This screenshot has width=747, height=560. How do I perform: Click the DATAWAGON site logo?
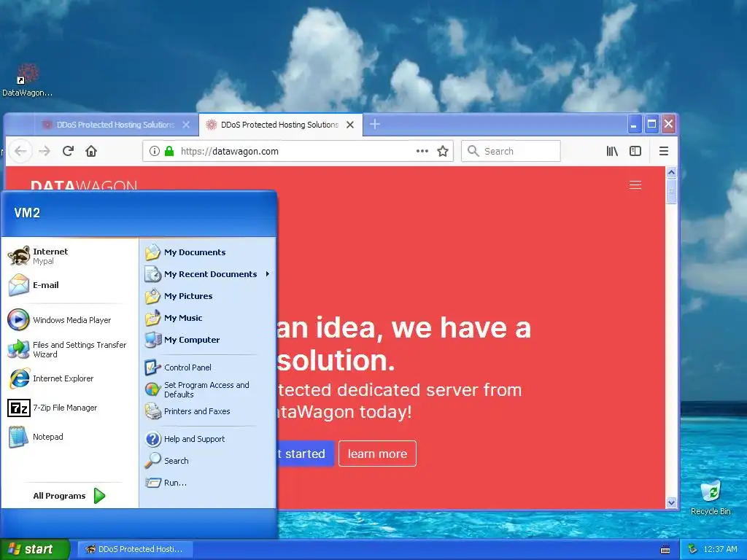(85, 185)
